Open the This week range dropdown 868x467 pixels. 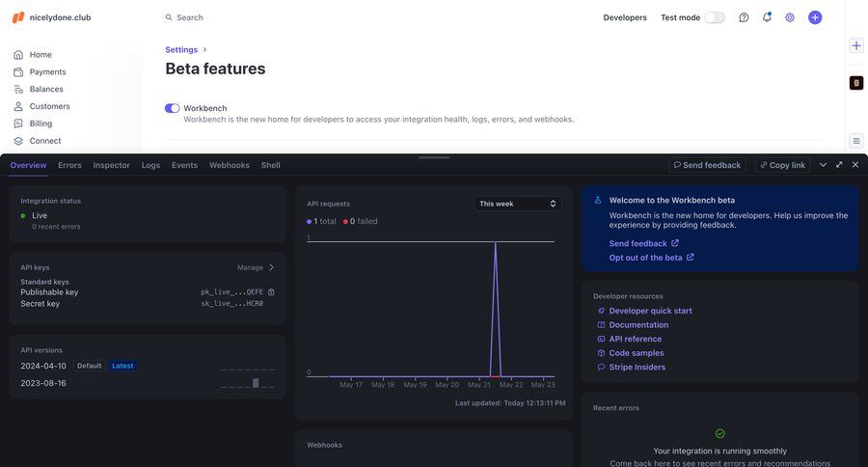518,204
